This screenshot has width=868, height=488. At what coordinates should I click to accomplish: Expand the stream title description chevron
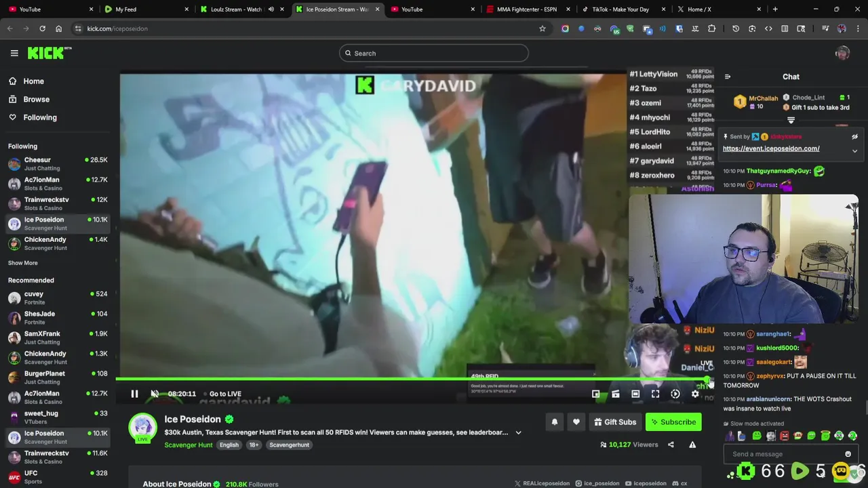coord(518,432)
